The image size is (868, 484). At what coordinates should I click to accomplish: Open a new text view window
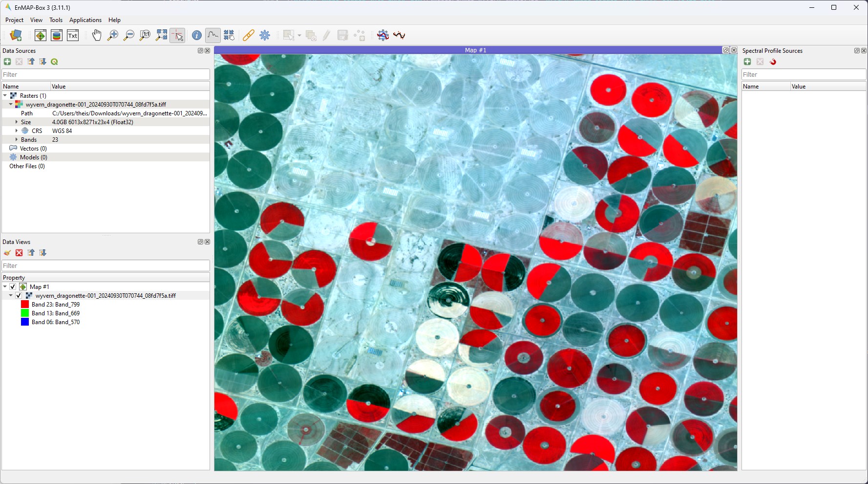click(x=73, y=35)
